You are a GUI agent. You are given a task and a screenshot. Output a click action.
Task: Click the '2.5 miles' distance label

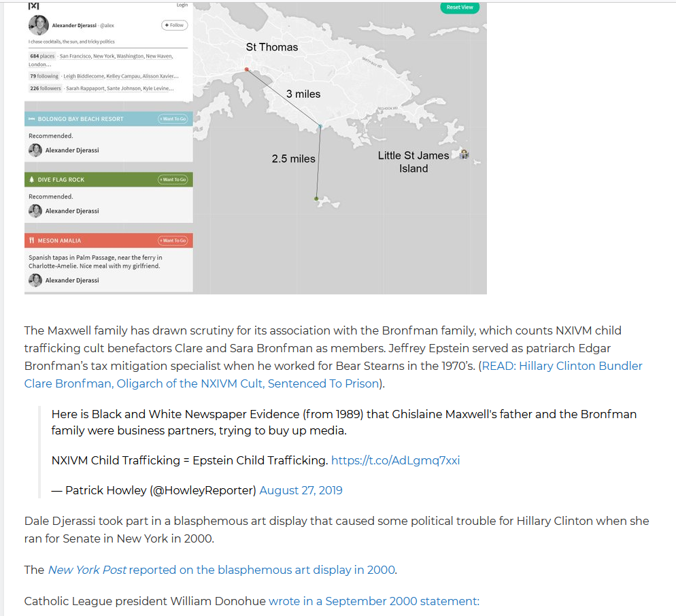[294, 158]
